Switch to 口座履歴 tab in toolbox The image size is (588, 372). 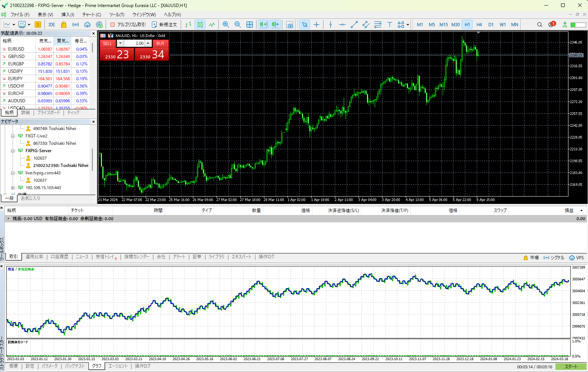[x=60, y=257]
